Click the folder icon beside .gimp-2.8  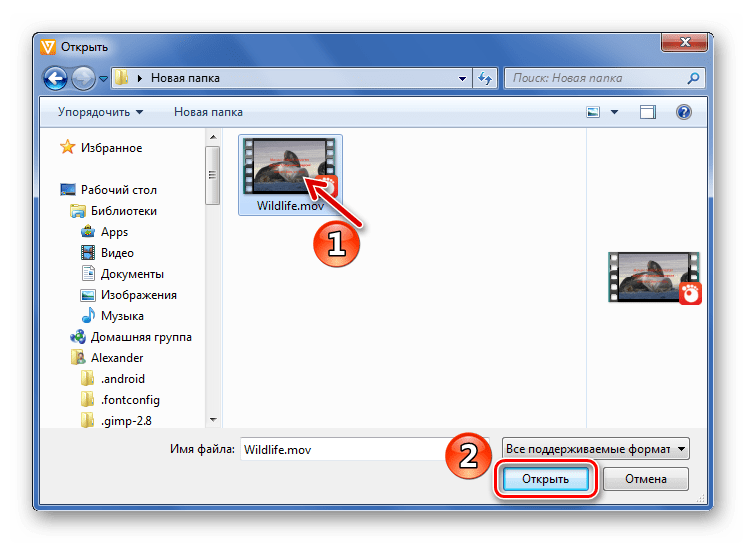coord(88,420)
